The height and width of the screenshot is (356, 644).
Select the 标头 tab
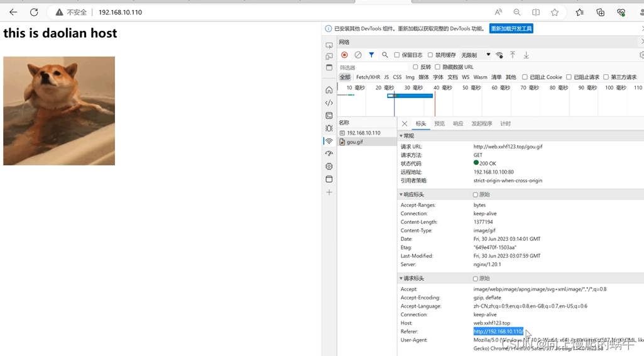420,123
